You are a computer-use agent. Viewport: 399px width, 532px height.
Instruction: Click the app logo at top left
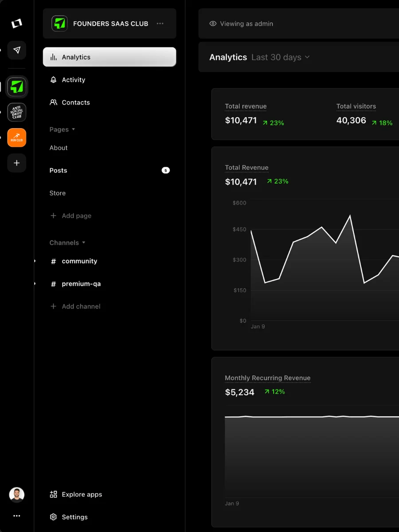coord(16,24)
